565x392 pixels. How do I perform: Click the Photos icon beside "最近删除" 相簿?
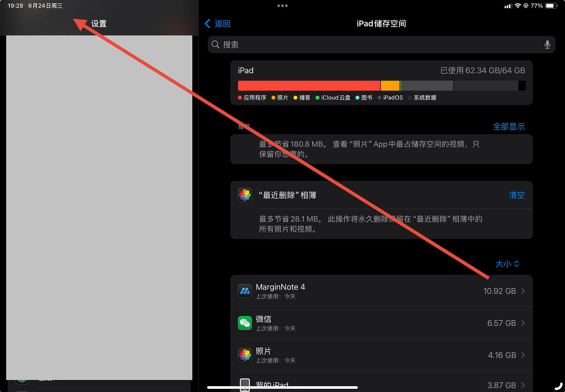(x=245, y=195)
